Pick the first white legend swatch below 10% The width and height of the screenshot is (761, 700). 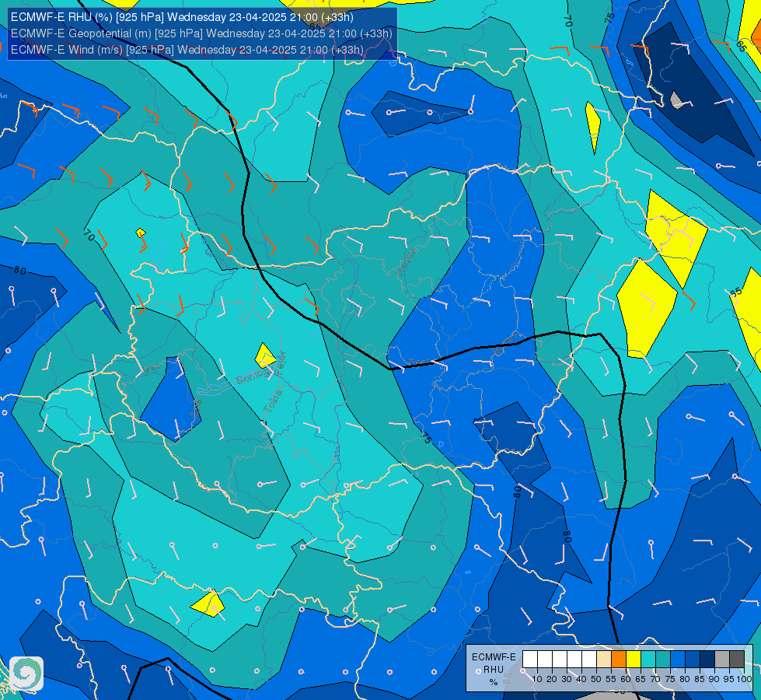[x=530, y=659]
